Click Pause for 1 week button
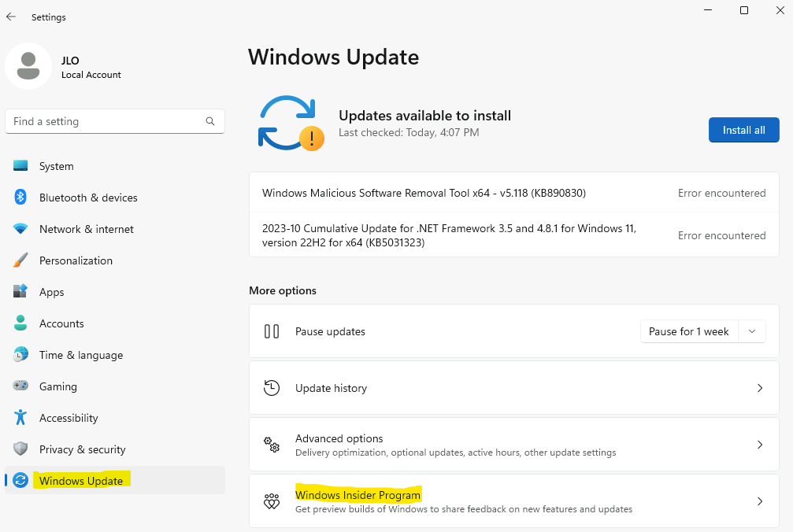Image resolution: width=793 pixels, height=532 pixels. 689,331
